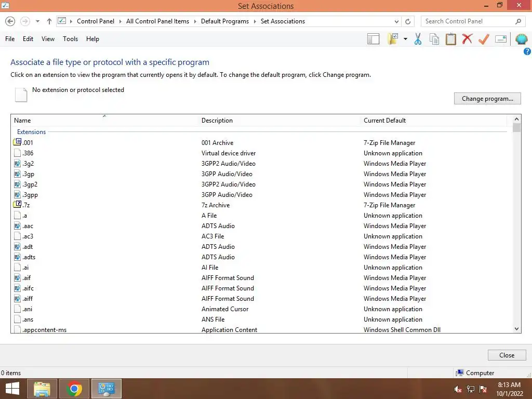Select the .adts extension row

pos(260,257)
